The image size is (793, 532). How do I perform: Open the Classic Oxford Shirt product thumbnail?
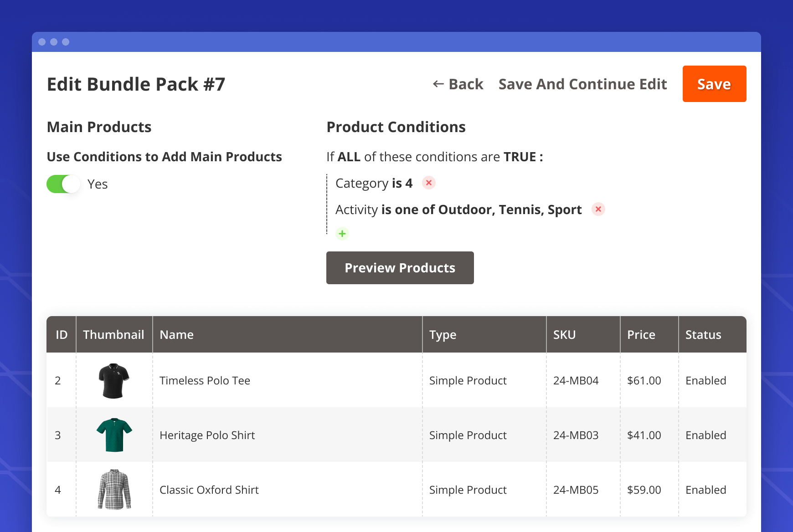point(113,490)
